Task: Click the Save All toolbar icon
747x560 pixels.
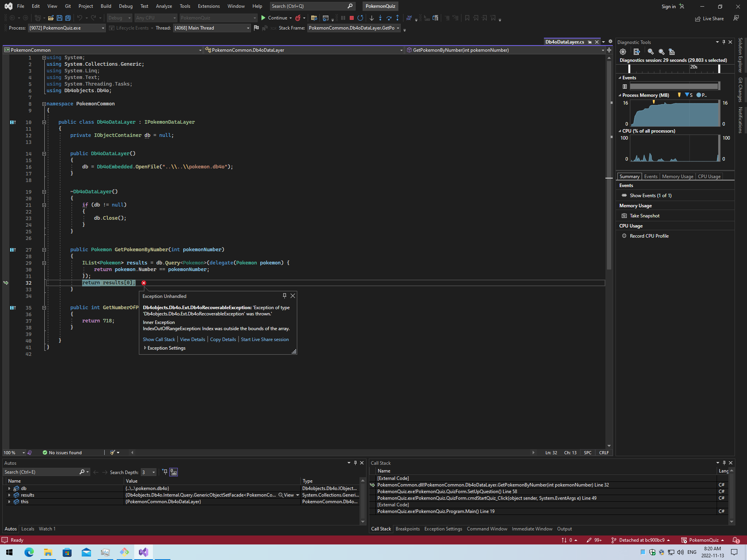Action: (x=68, y=18)
